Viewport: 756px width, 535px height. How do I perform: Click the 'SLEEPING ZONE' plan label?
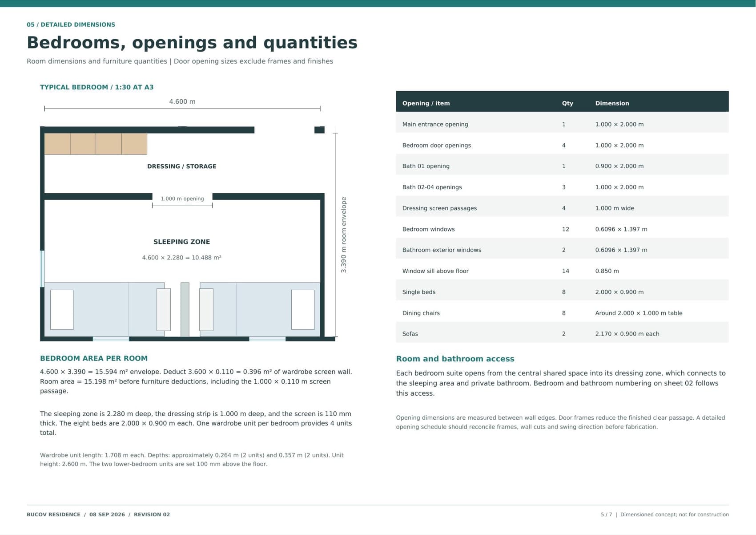coord(181,242)
